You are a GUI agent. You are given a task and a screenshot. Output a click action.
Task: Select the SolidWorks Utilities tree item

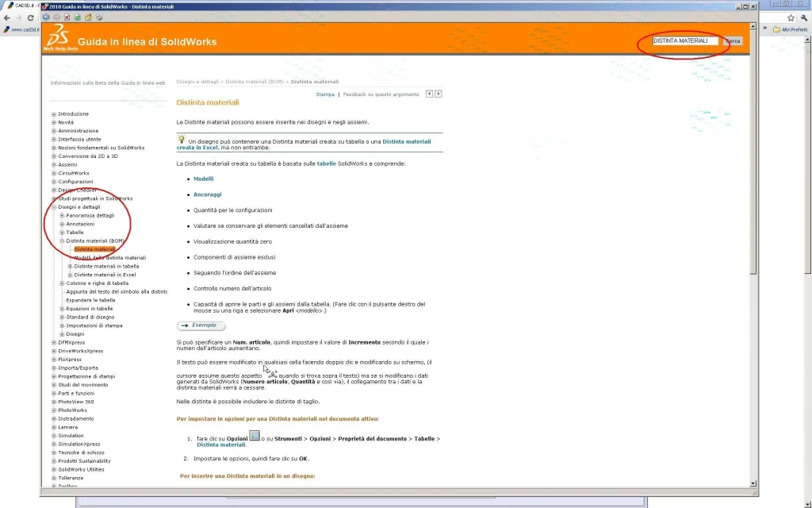82,470
